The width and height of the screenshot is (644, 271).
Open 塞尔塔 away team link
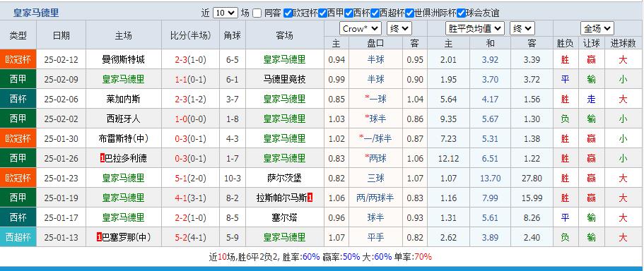285,217
